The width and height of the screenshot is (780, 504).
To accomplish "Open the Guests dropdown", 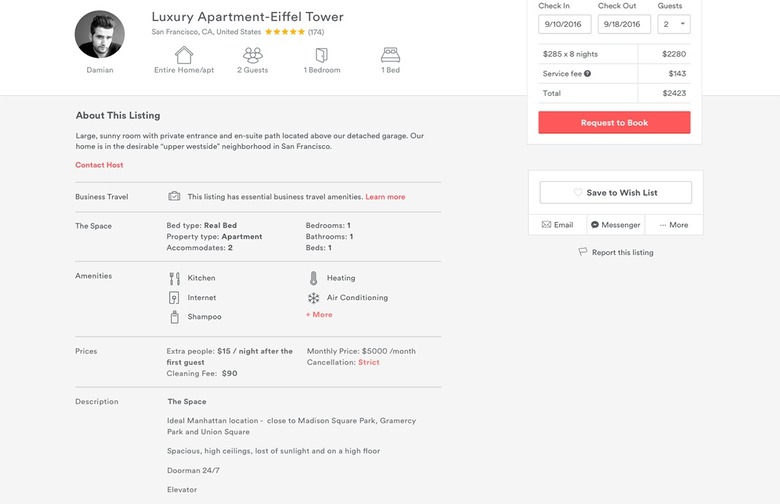I will [x=673, y=24].
